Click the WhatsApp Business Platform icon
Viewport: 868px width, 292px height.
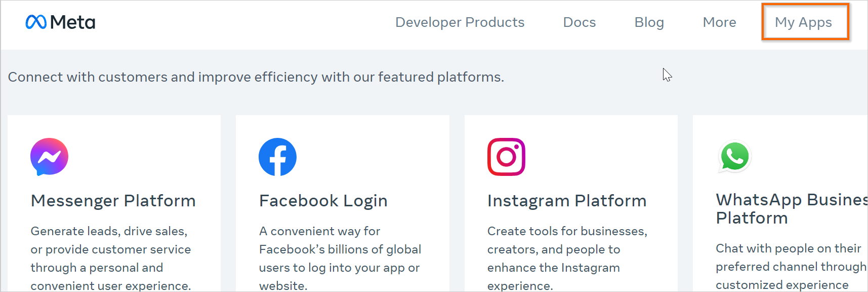pyautogui.click(x=735, y=157)
